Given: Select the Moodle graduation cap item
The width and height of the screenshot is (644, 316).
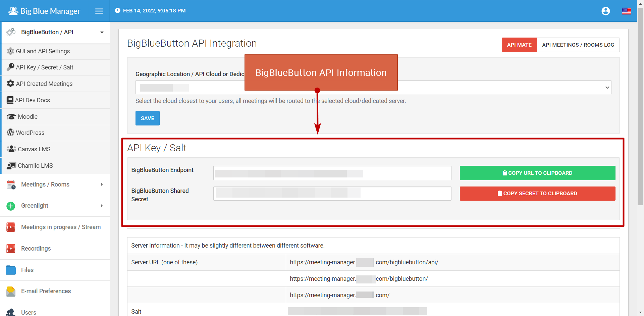Looking at the screenshot, I should click(x=28, y=117).
